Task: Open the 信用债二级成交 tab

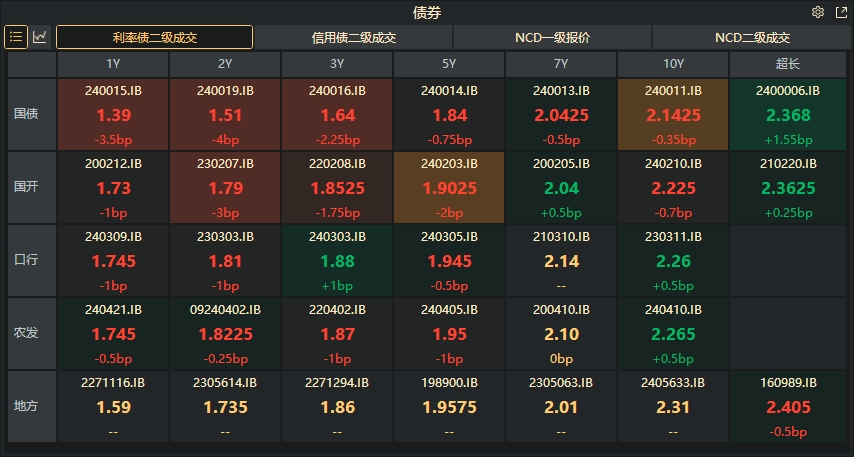Action: click(353, 38)
